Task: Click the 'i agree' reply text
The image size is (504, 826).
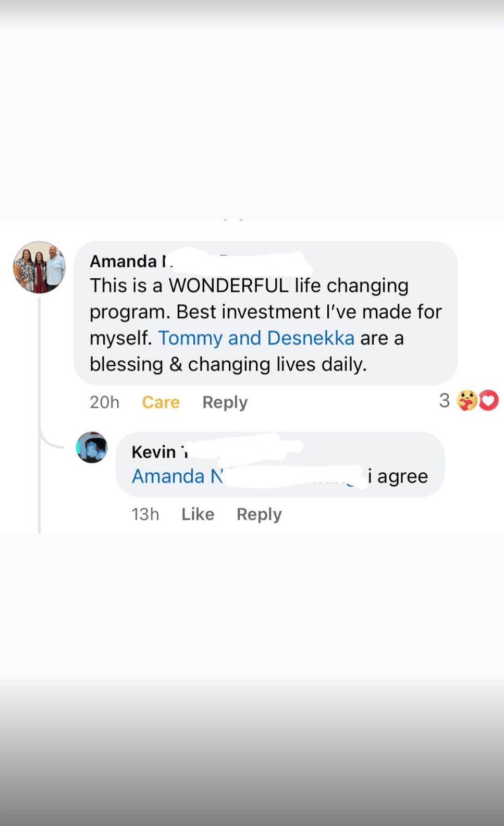Action: pos(398,476)
